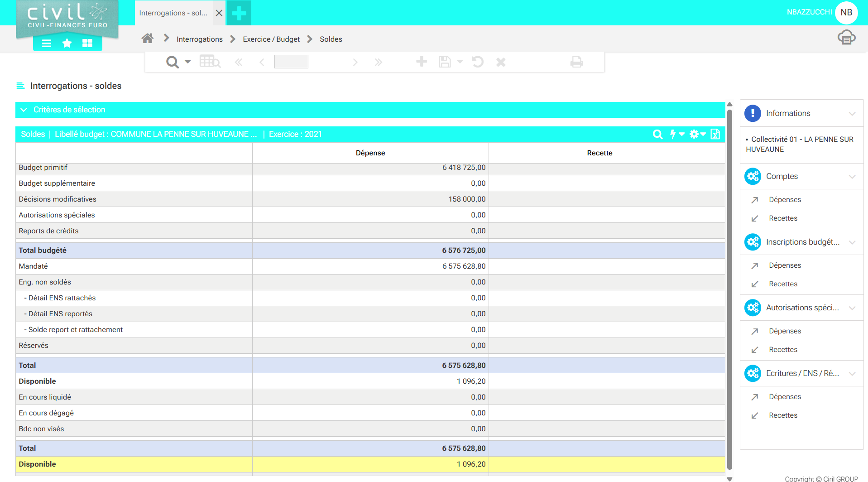This screenshot has height=482, width=868.
Task: Click the Dépense column header
Action: [370, 153]
